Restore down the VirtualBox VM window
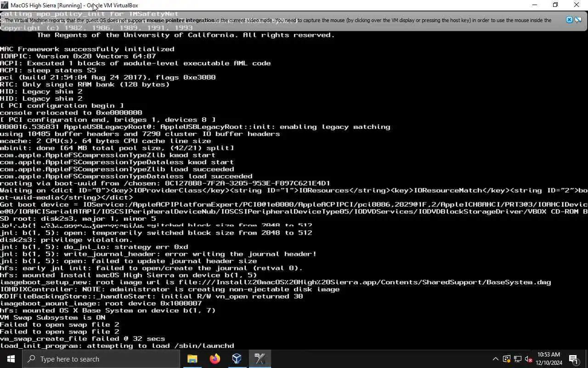 [555, 5]
